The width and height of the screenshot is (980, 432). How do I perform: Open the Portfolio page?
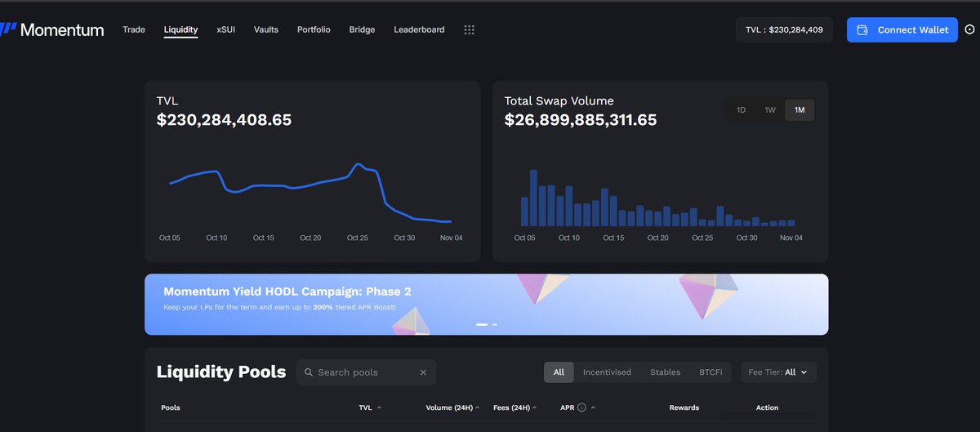(314, 29)
